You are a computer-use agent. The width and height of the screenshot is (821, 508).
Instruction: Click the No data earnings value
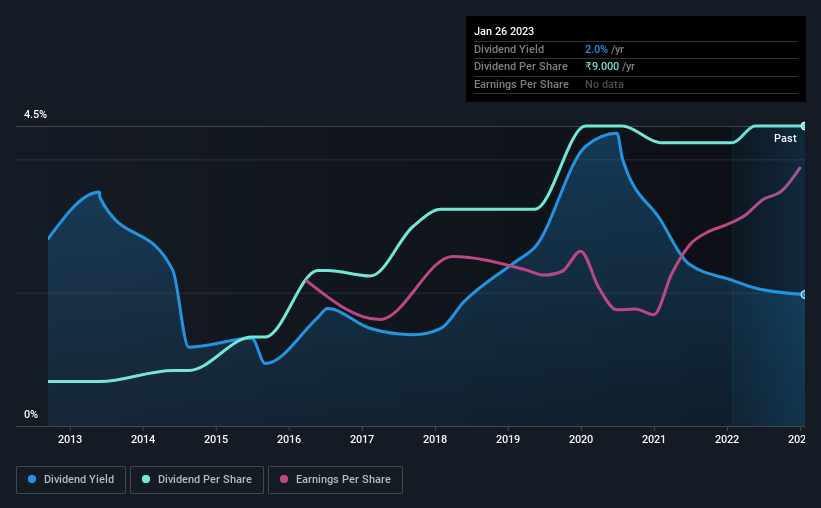604,84
